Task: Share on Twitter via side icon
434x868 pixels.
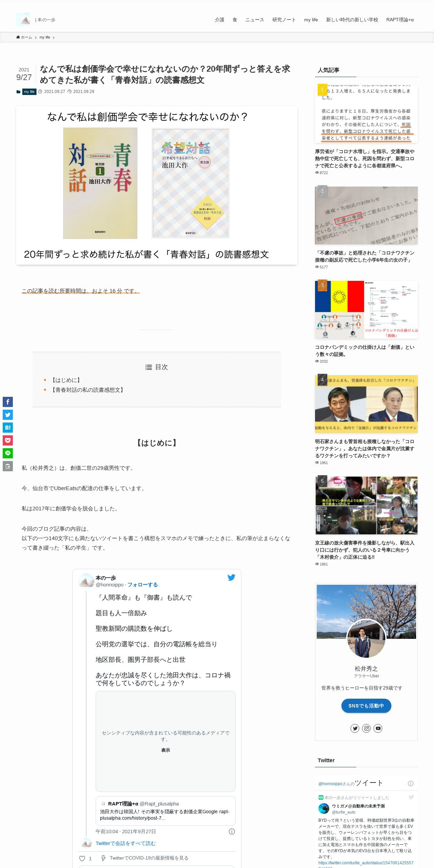Action: [8, 415]
